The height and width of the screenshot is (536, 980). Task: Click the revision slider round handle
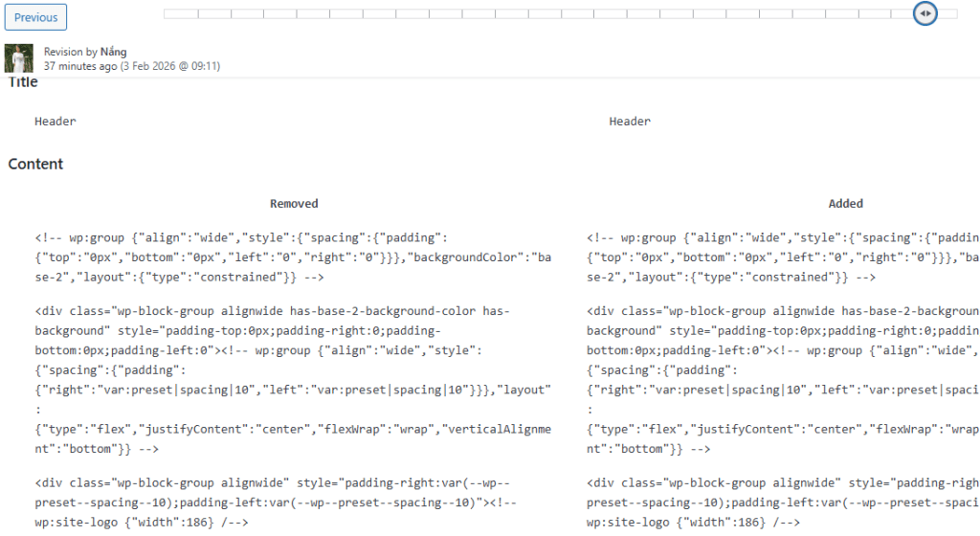point(924,13)
